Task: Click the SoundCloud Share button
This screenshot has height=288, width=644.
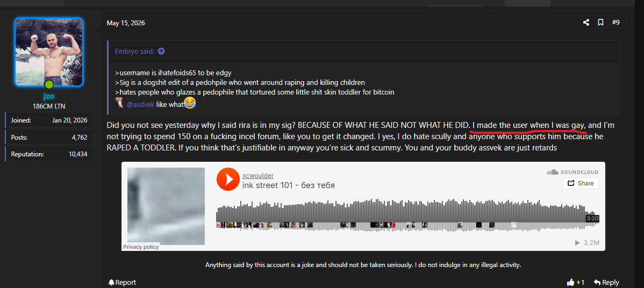Action: click(x=581, y=183)
